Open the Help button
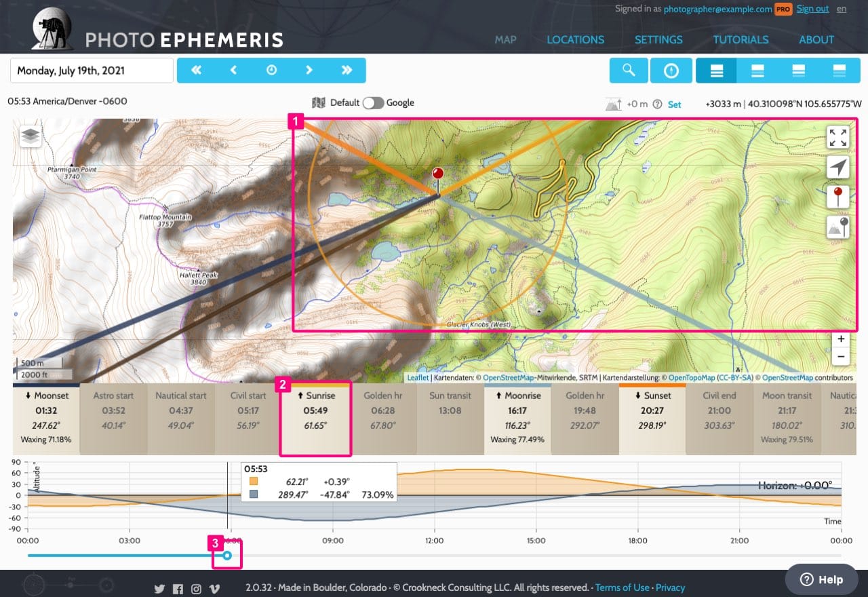The height and width of the screenshot is (597, 868). (x=821, y=579)
